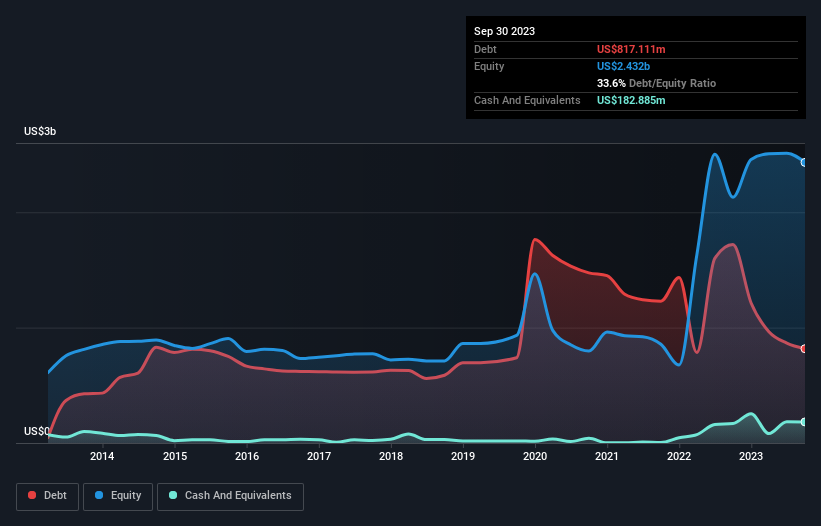Click the Sep 30 2023 tooltip date
821x526 pixels.
pyautogui.click(x=504, y=31)
